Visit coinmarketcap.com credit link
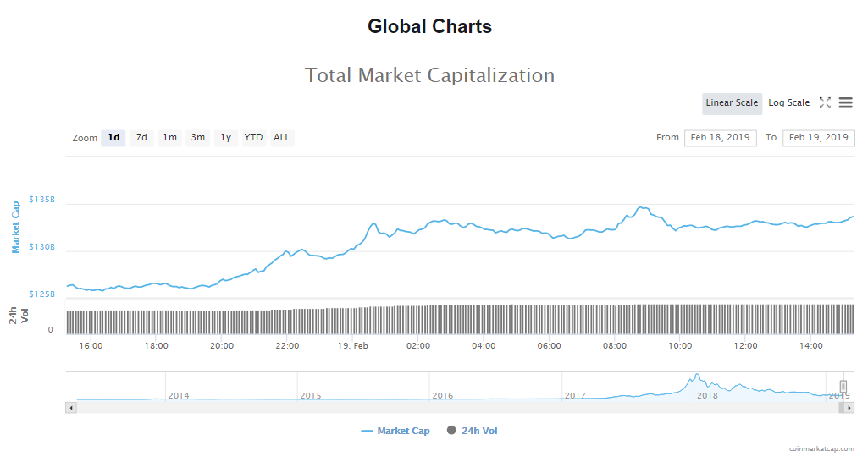Image resolution: width=868 pixels, height=462 pixels. (x=821, y=449)
